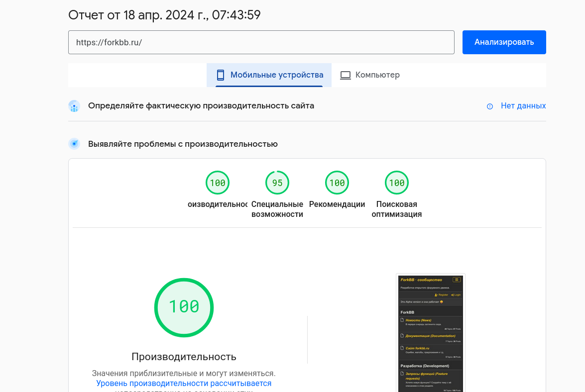Image resolution: width=585 pixels, height=392 pixels.
Task: Switch to the Мобильные устройства tab
Action: point(269,75)
